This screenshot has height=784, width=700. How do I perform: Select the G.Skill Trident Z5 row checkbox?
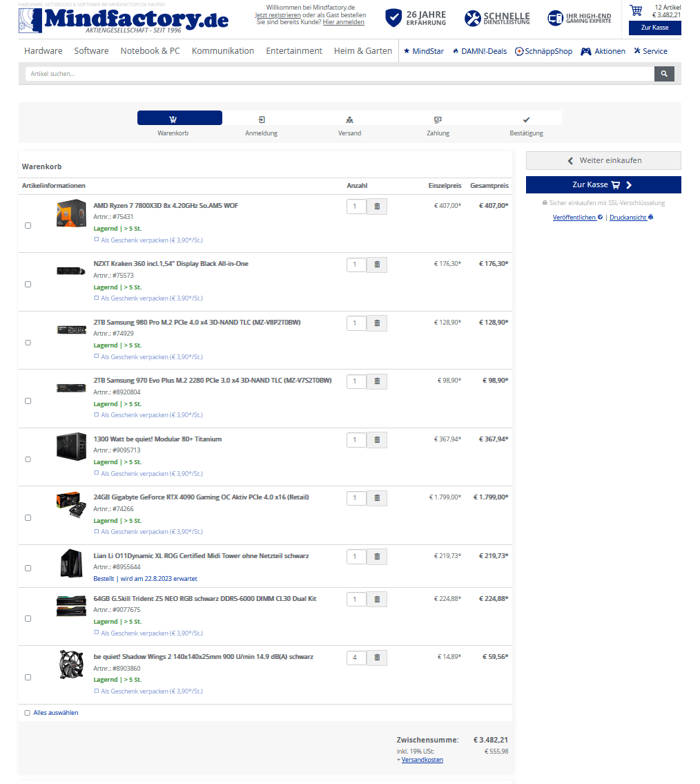[28, 618]
